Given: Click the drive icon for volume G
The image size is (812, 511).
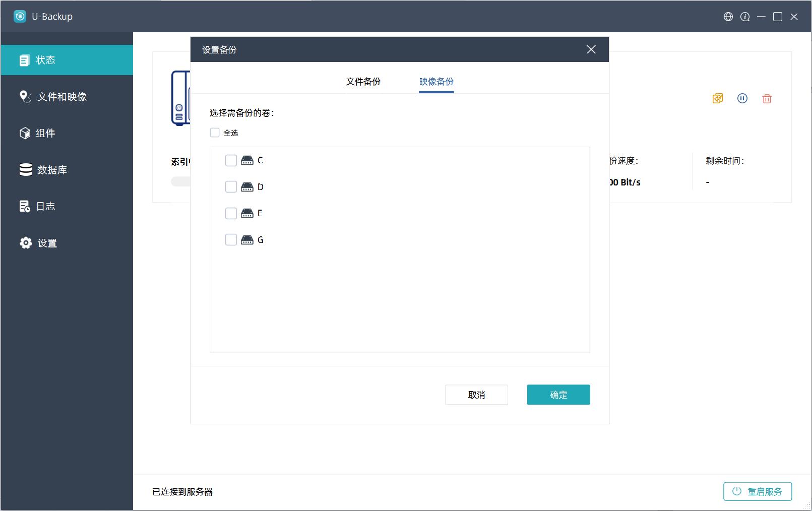Looking at the screenshot, I should coord(247,240).
